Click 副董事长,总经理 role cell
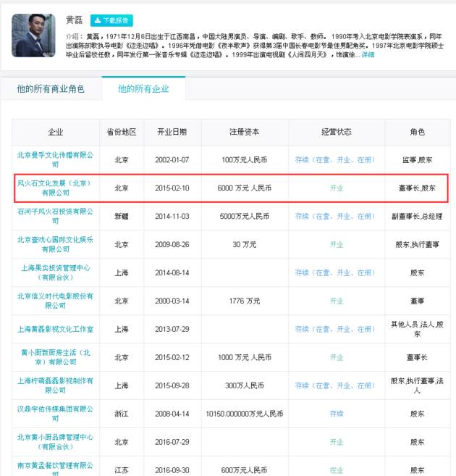The height and width of the screenshot is (476, 456). coord(417,216)
